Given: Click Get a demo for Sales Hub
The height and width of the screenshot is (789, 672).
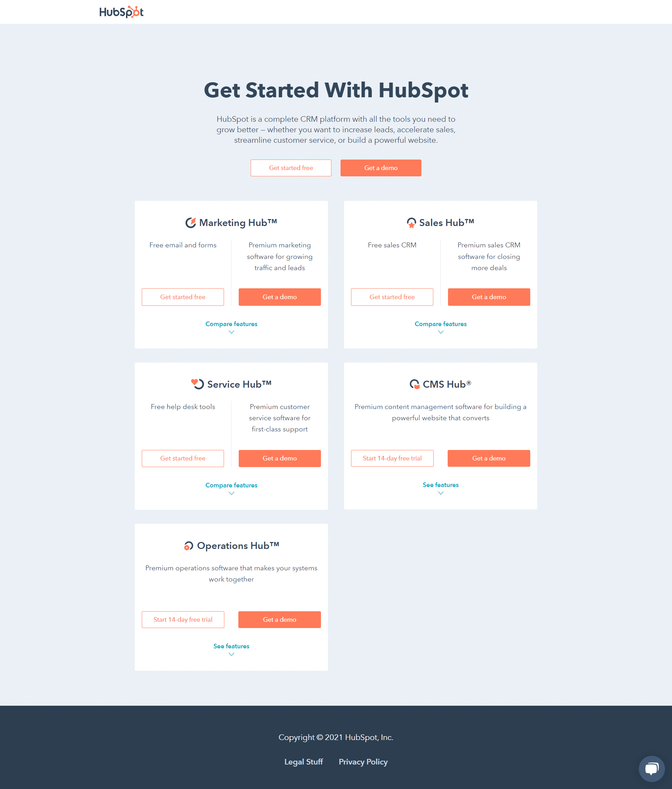Looking at the screenshot, I should point(489,297).
